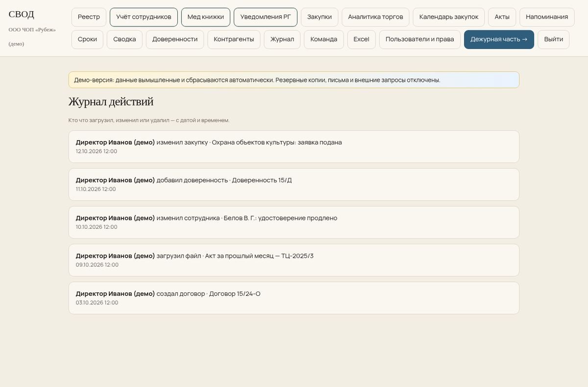Open the Команда page

324,39
